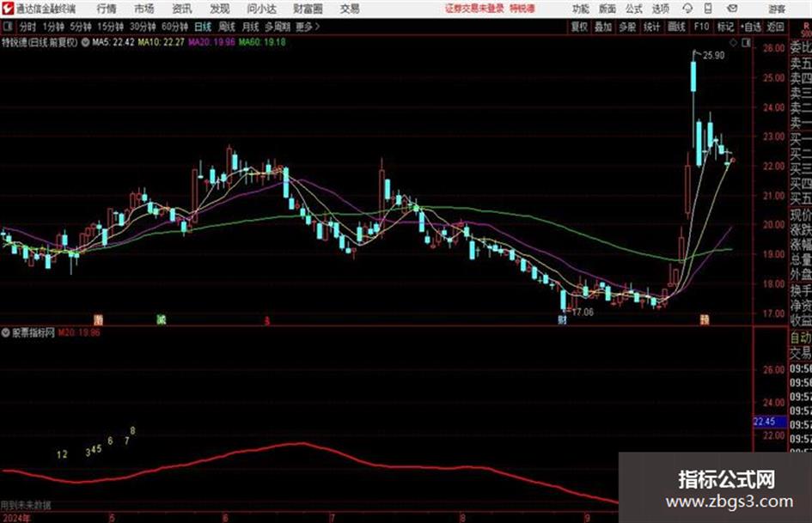Click the 游客 guest account label
This screenshot has height=523, width=812.
pos(777,9)
